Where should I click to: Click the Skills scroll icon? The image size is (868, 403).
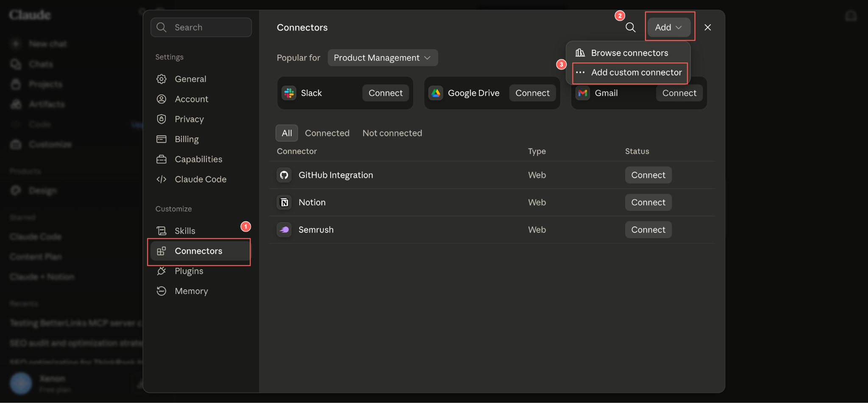click(x=161, y=231)
